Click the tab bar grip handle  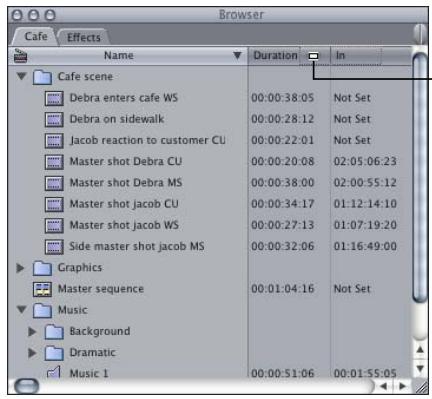[421, 33]
